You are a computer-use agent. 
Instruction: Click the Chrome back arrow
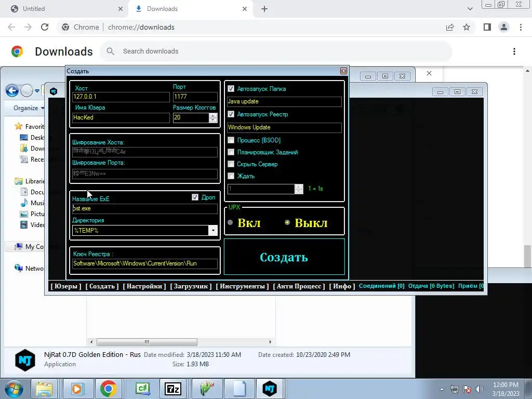pyautogui.click(x=11, y=27)
